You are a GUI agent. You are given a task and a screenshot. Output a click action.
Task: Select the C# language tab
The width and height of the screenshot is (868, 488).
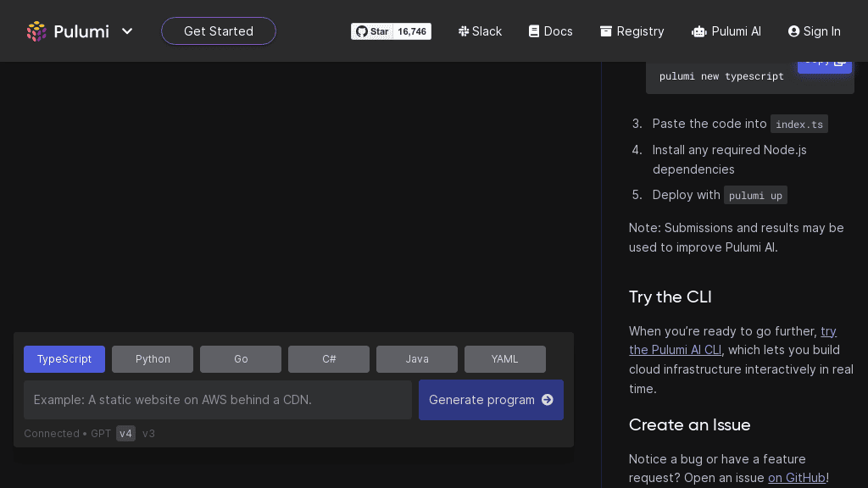(x=329, y=359)
